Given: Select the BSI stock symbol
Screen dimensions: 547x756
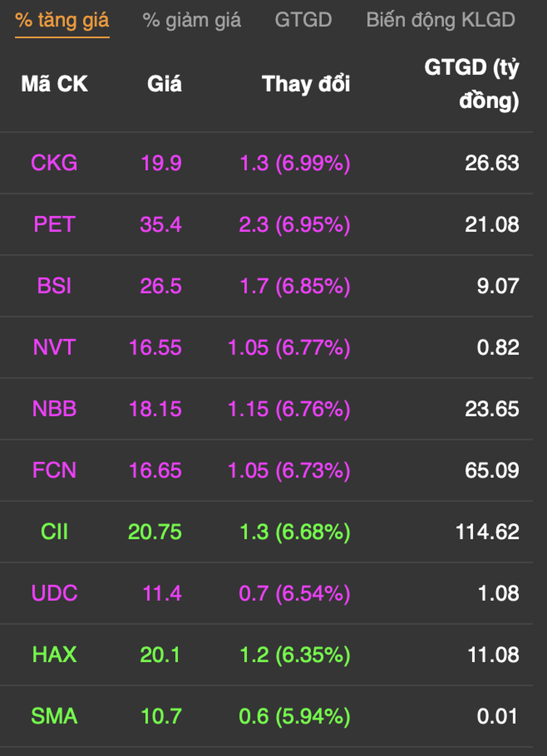Looking at the screenshot, I should pyautogui.click(x=54, y=286).
